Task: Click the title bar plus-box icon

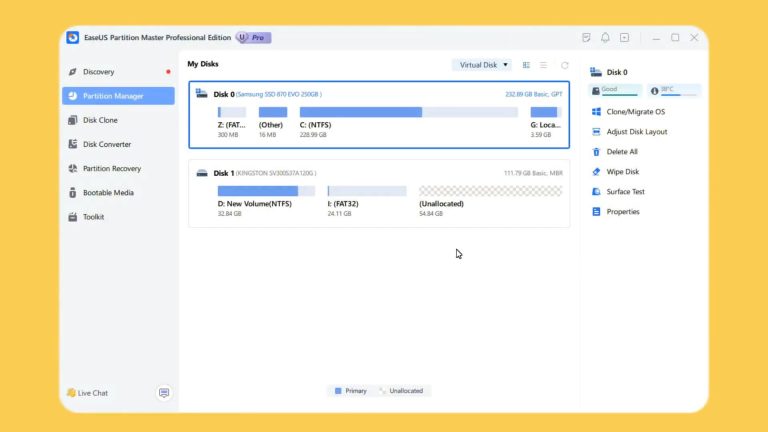Action: coord(624,38)
